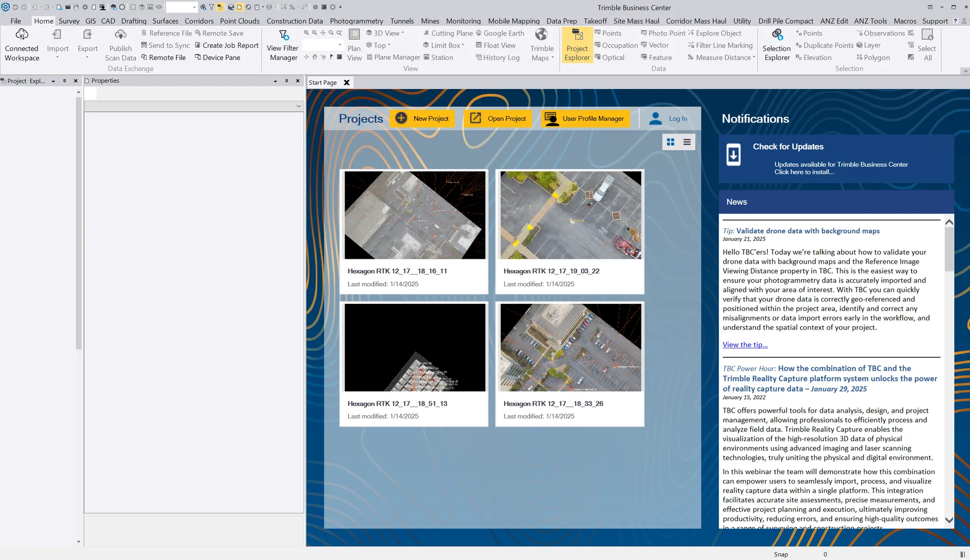The image size is (970, 560).
Task: Open the History Log
Action: (x=497, y=57)
